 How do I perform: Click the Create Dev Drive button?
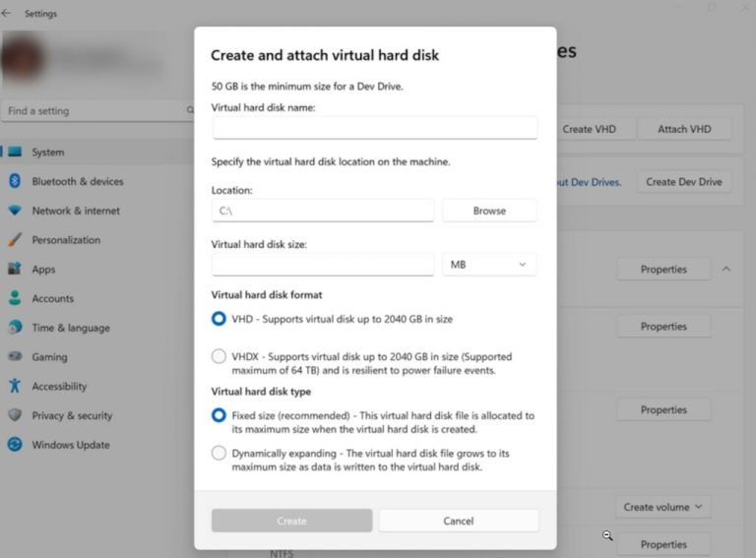[684, 182]
